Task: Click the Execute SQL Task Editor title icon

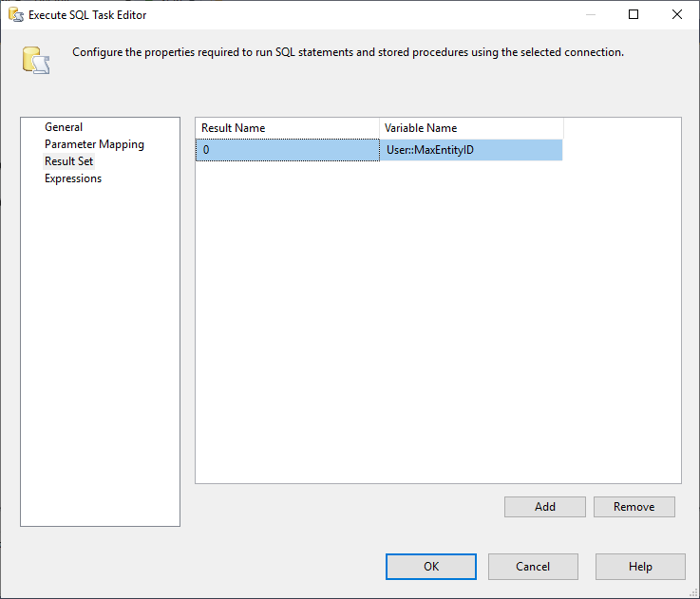Action: tap(16, 15)
